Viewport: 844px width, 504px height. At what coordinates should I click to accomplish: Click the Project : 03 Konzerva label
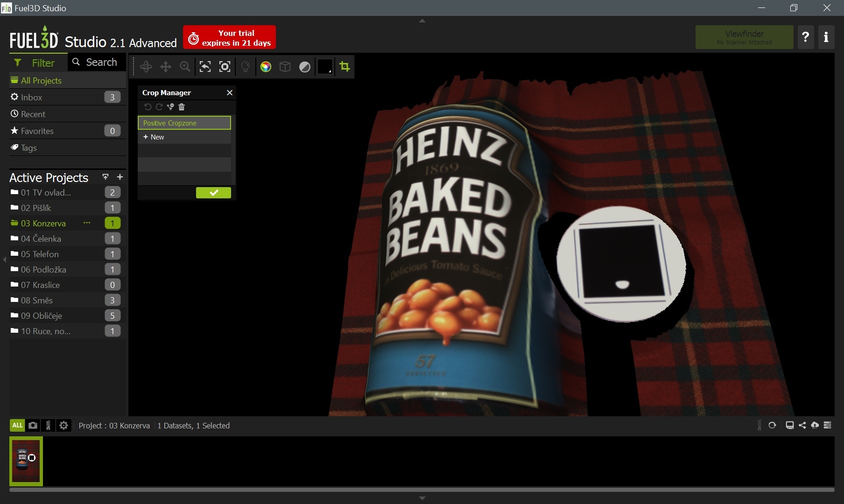[114, 426]
